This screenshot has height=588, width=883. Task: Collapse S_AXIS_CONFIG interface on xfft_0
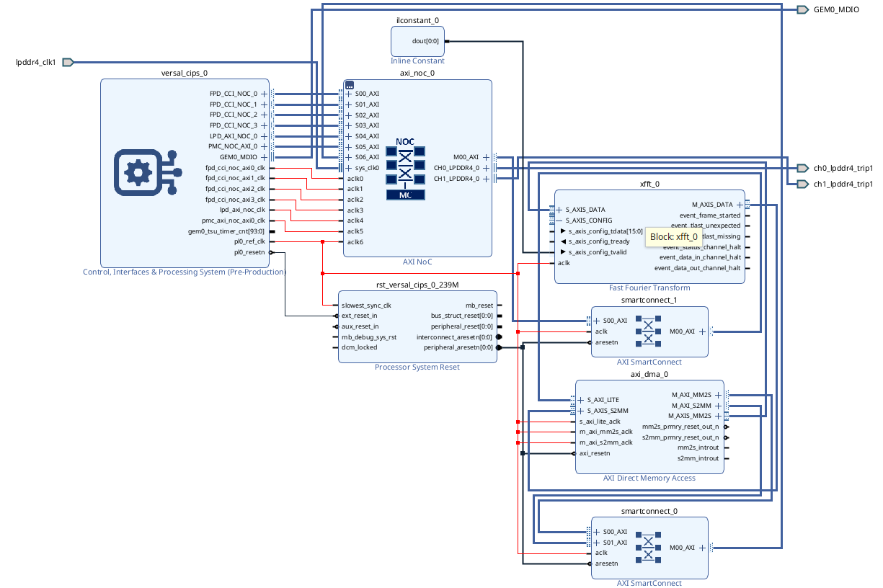point(559,220)
